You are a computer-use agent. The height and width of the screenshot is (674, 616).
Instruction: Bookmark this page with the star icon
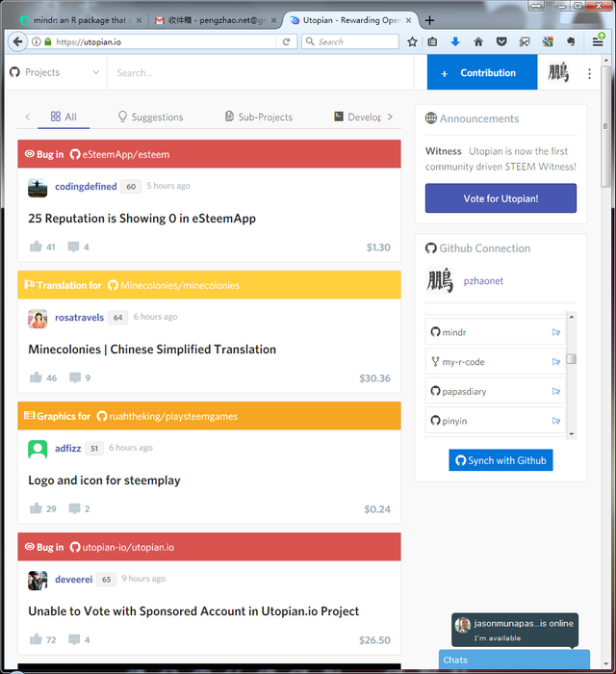[412, 41]
